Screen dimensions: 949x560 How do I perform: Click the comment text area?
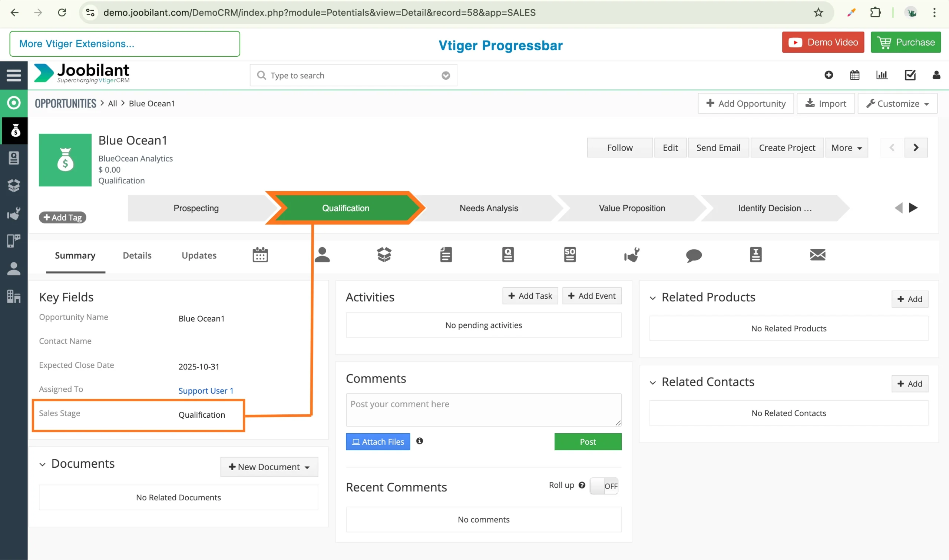tap(483, 410)
